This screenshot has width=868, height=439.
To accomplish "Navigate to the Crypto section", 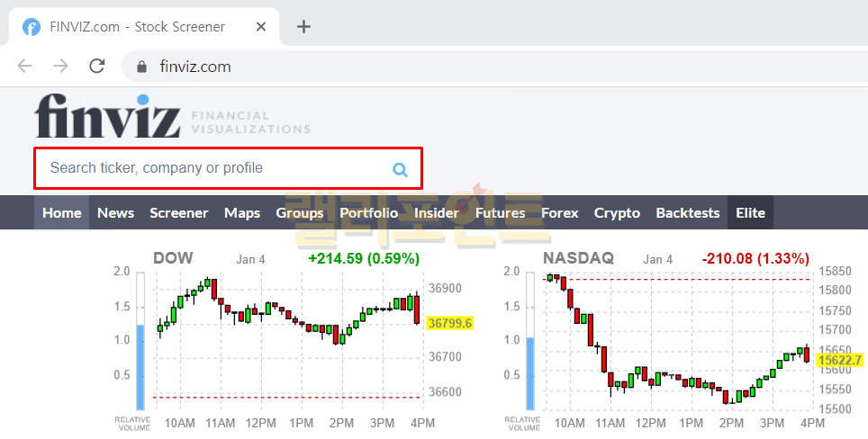I will point(617,213).
